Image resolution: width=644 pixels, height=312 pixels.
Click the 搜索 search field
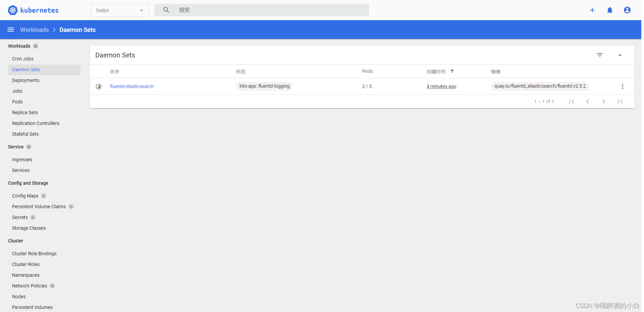pyautogui.click(x=262, y=10)
